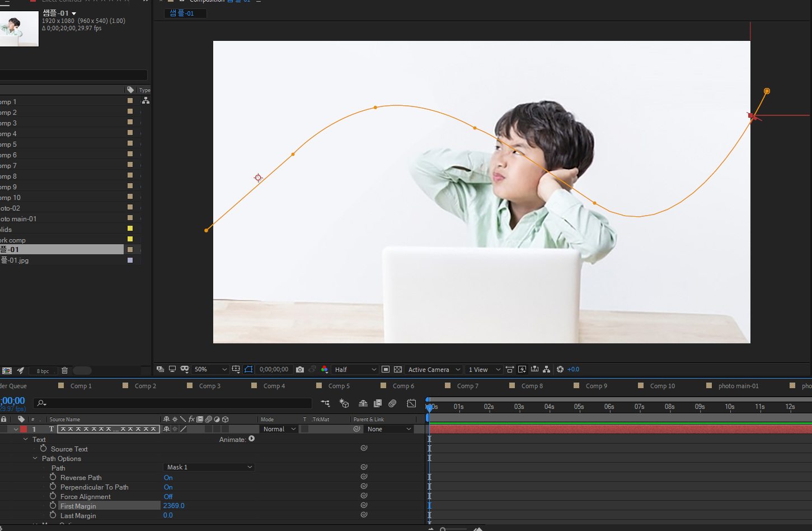Toggle the stopwatch for Force Alignment

tap(53, 496)
